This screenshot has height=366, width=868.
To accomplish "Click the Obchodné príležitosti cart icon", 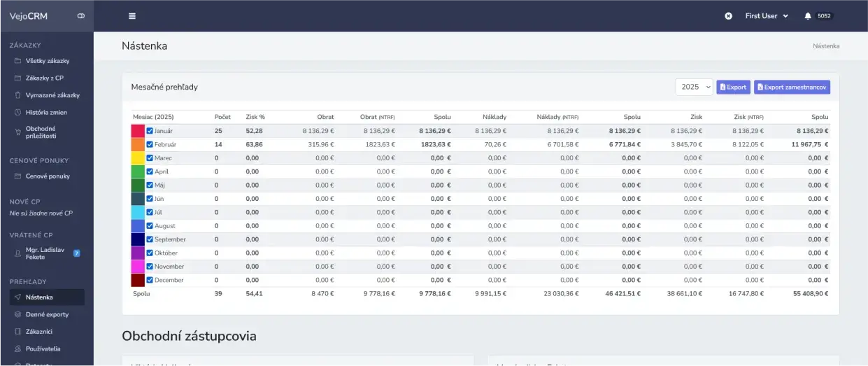I will click(18, 132).
